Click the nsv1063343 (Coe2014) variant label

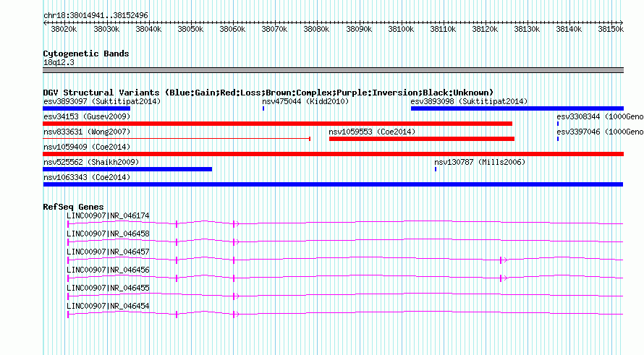click(87, 177)
